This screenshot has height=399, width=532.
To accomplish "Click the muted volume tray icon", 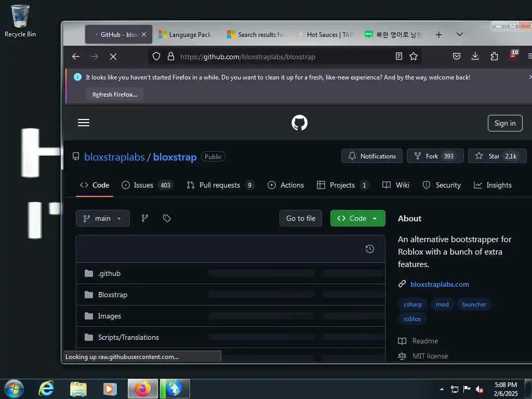I will (480, 389).
